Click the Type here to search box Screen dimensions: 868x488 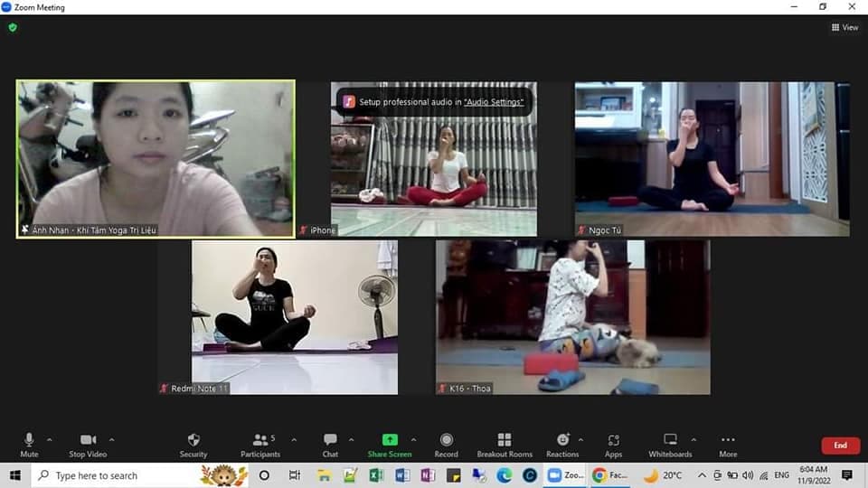140,475
